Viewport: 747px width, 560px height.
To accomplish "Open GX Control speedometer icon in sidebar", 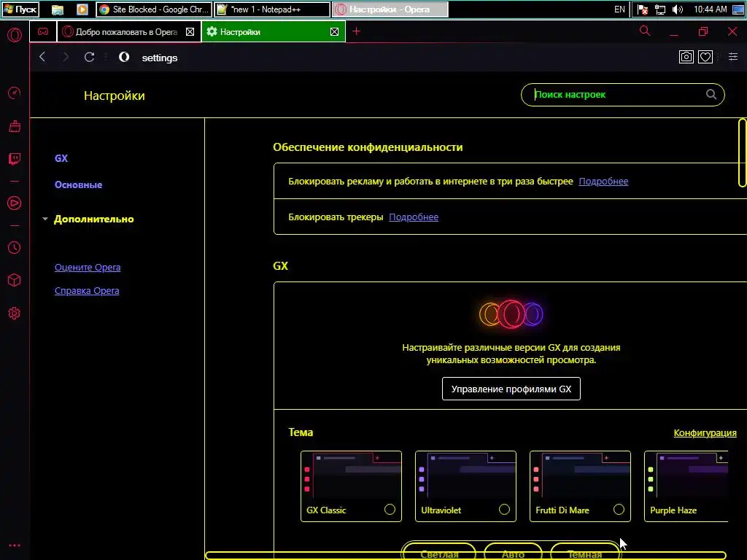I will 15,93.
